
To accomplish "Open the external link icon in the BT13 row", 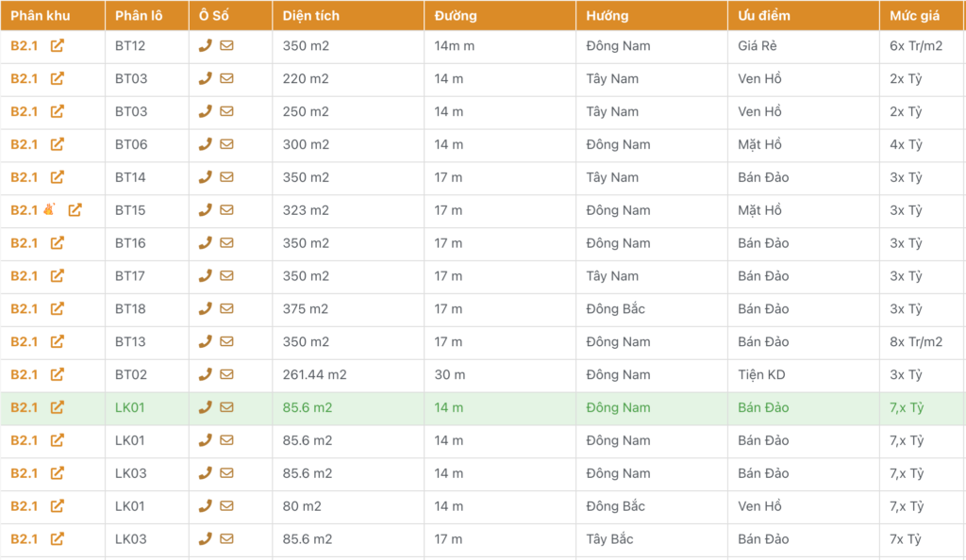I will (x=58, y=341).
